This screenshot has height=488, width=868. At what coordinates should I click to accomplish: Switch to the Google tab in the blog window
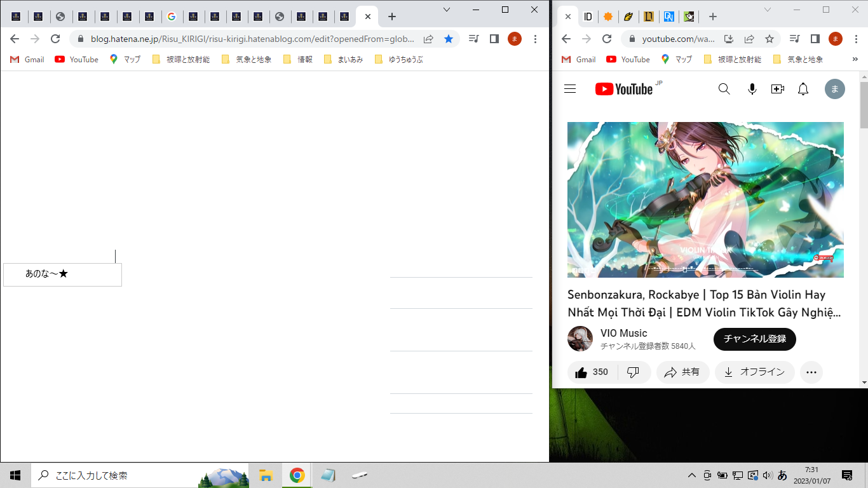click(172, 17)
